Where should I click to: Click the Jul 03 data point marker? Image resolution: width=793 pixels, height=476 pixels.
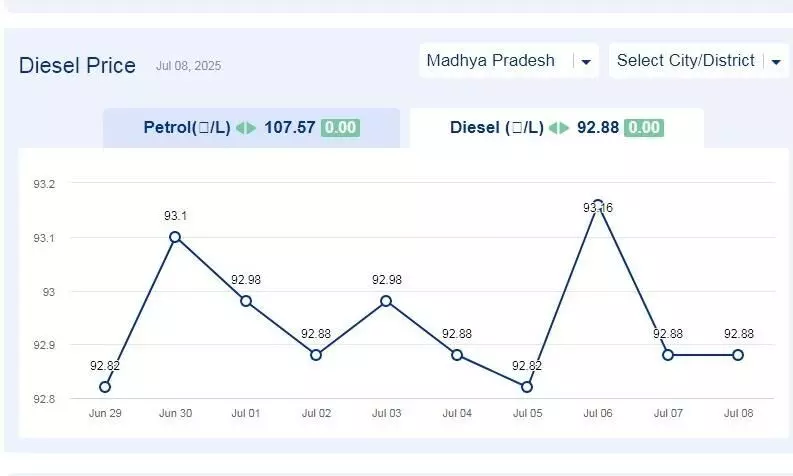386,301
